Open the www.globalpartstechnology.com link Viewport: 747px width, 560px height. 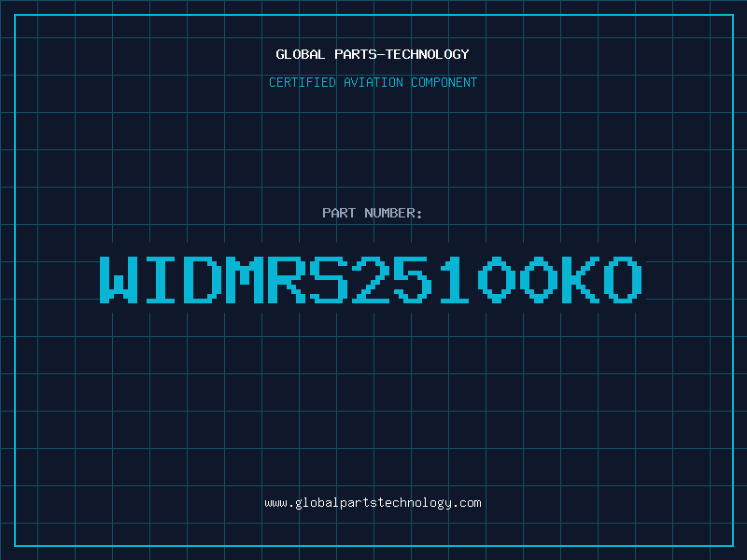pyautogui.click(x=373, y=503)
